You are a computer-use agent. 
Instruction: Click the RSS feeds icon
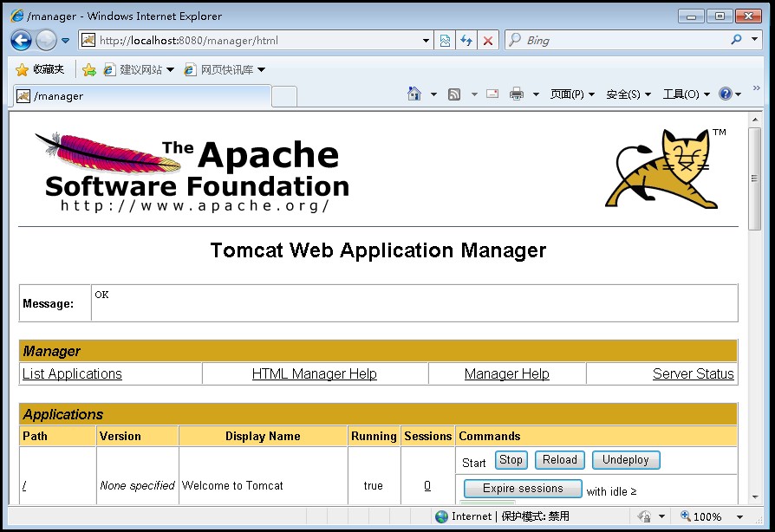click(x=453, y=94)
